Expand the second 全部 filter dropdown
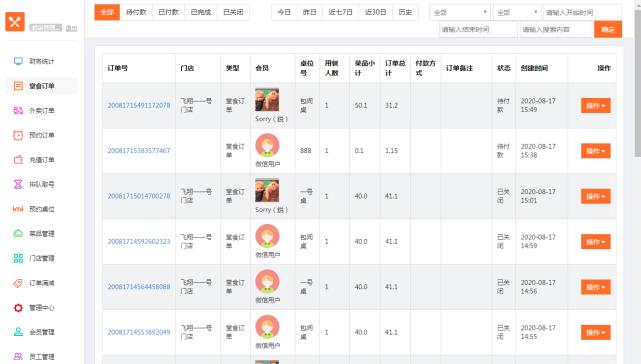 coord(517,12)
